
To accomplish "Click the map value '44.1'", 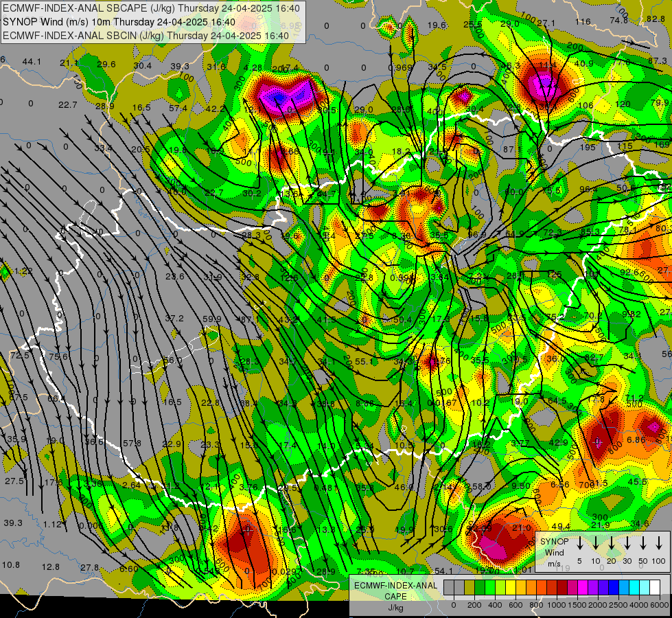I will point(32,62).
